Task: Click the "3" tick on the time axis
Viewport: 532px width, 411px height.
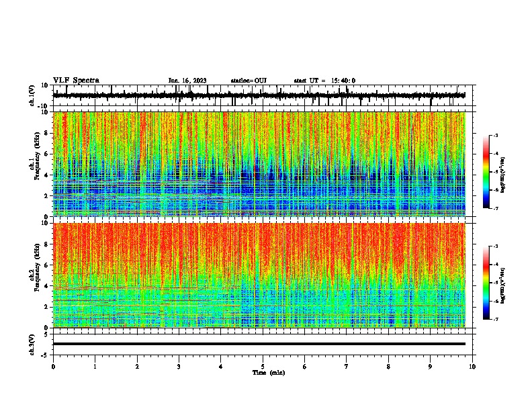Action: click(x=179, y=367)
